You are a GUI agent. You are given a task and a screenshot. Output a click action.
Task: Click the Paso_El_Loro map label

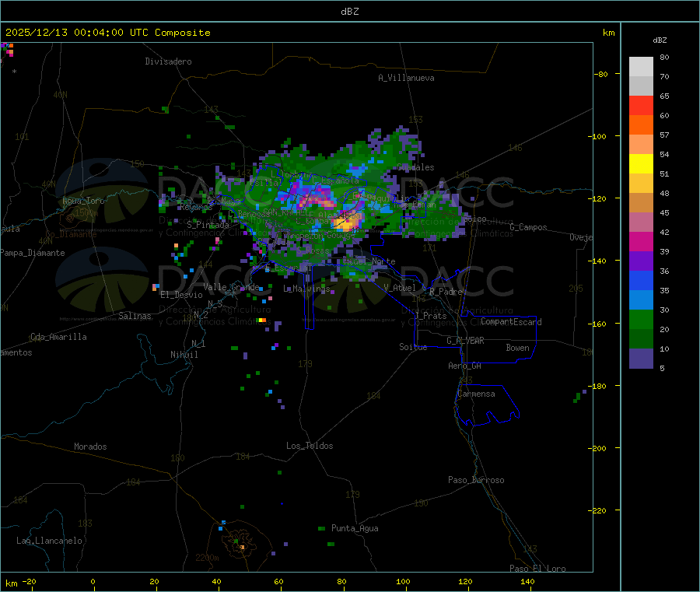point(537,569)
